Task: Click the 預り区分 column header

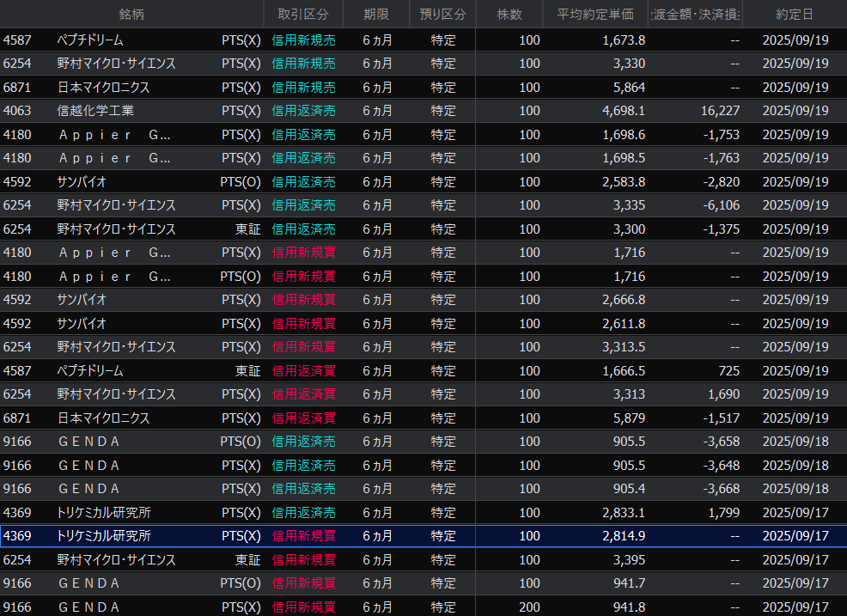Action: [x=443, y=14]
